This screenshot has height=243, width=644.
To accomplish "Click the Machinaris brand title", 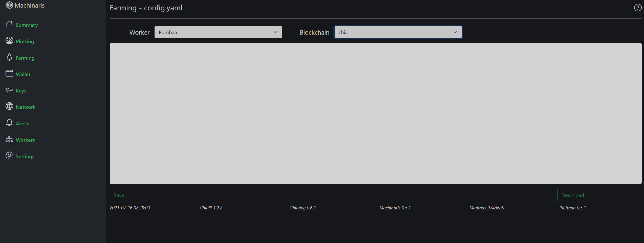I will (x=30, y=5).
